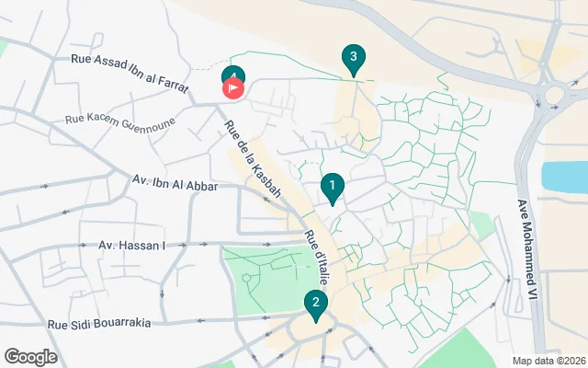
Task: Open the Google logo link
Action: (x=31, y=357)
